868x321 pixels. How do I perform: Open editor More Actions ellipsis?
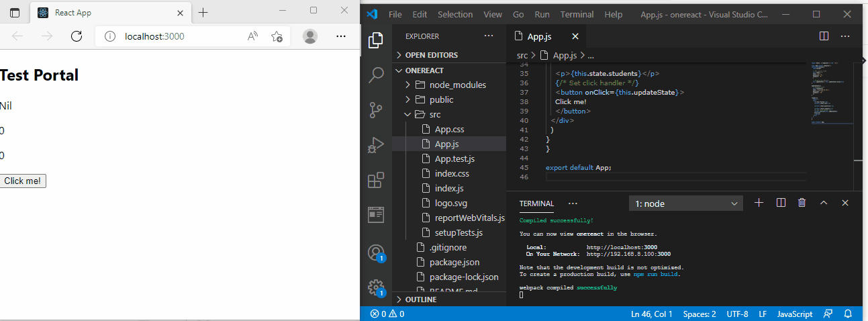845,36
